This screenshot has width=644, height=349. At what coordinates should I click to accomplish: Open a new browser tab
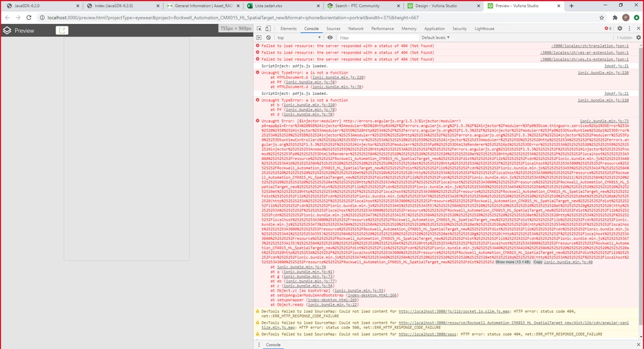pyautogui.click(x=571, y=6)
